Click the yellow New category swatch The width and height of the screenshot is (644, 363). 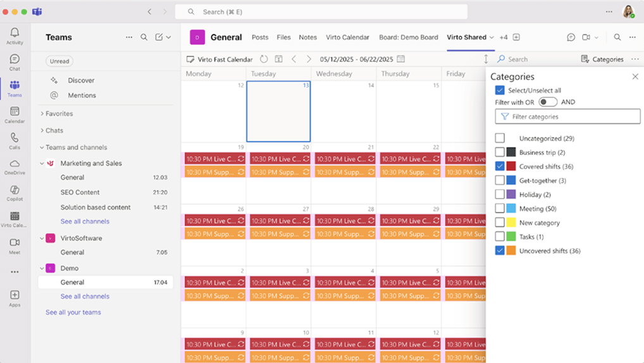[511, 223]
